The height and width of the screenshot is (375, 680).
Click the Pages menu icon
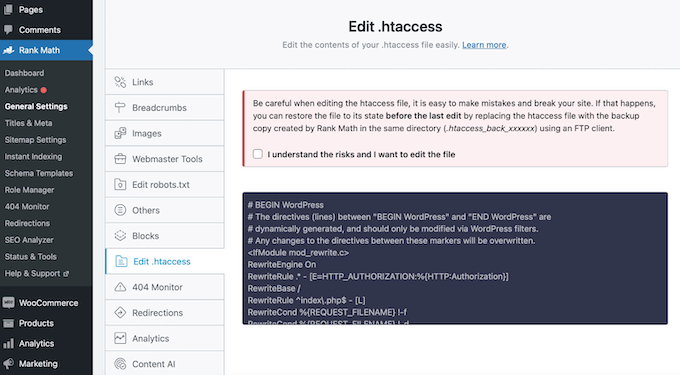click(x=8, y=9)
